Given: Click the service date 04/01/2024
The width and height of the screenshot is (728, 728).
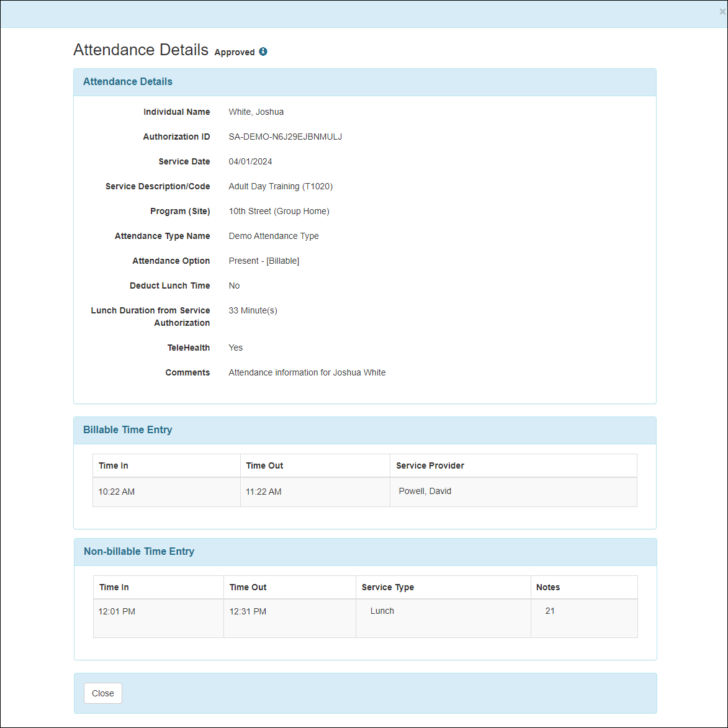Looking at the screenshot, I should (250, 161).
